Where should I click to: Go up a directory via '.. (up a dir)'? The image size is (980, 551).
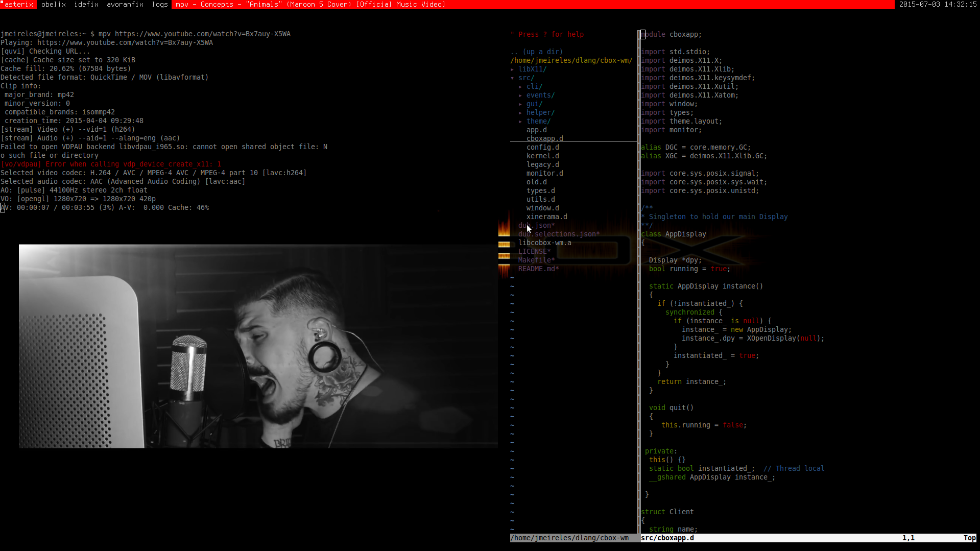[536, 52]
